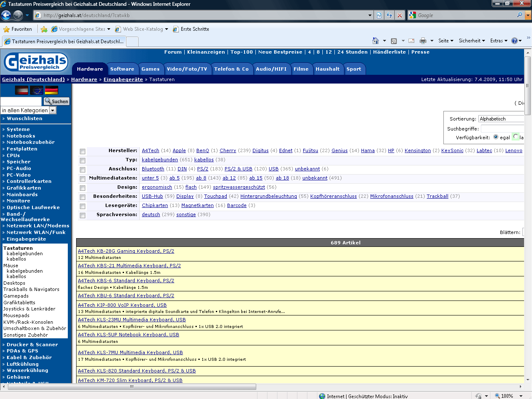532x399 pixels.
Task: Tick the Anschluss filter checkbox
Action: [82, 170]
